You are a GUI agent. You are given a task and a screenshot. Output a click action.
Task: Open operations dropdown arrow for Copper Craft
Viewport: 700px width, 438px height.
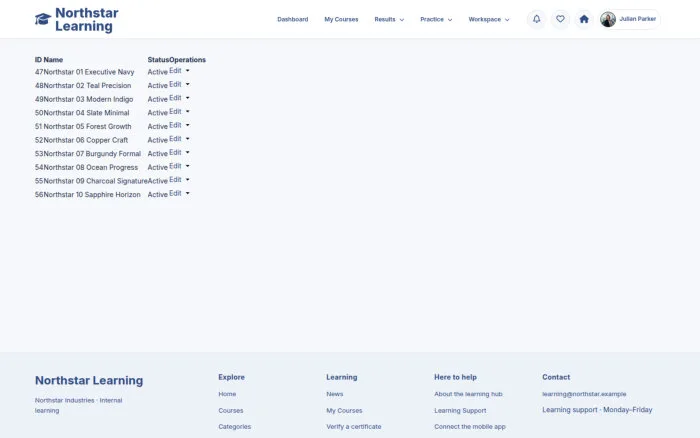coord(188,138)
